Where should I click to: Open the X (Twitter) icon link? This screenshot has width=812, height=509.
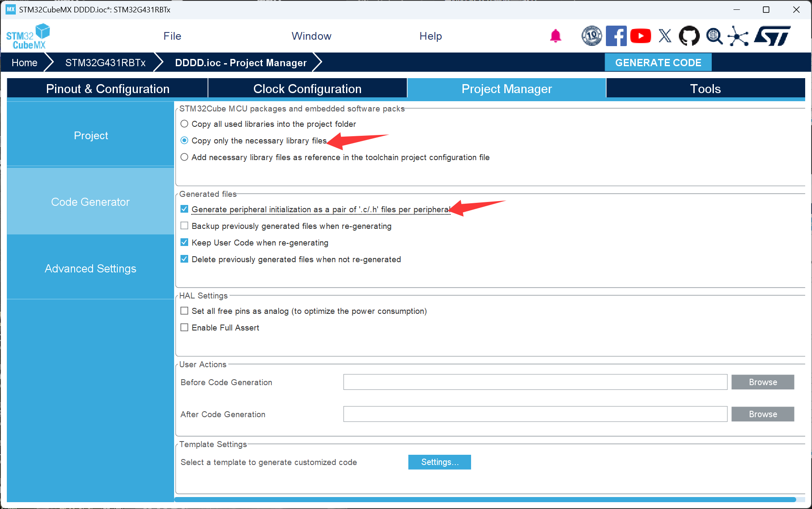[665, 36]
